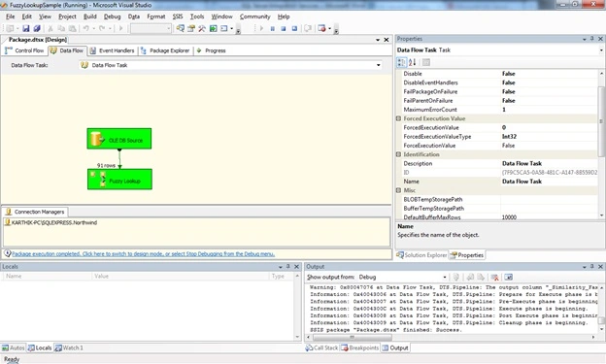Collapse the Misc property category
Viewport: 606px width, 364px height.
398,190
